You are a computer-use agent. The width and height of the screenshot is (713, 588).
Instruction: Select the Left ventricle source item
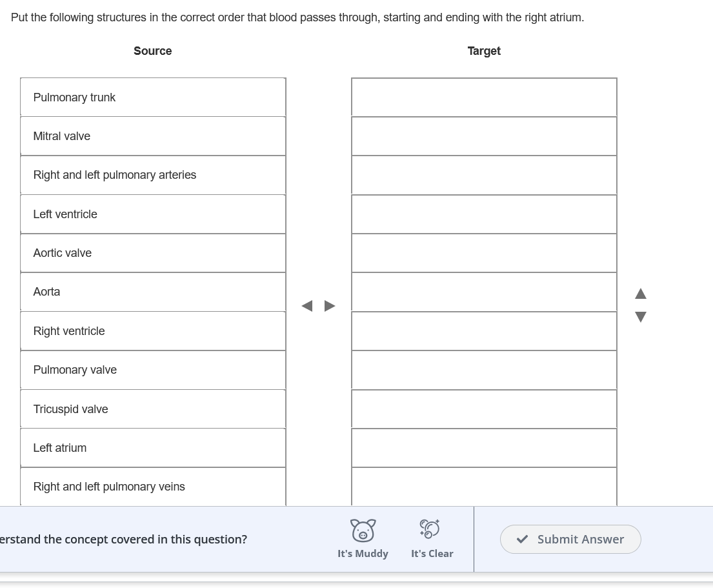[x=153, y=214]
